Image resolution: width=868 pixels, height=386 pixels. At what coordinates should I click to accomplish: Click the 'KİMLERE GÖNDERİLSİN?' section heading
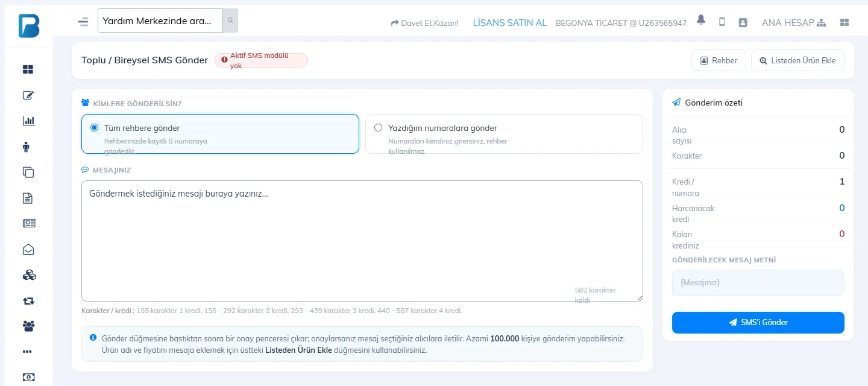(x=137, y=103)
